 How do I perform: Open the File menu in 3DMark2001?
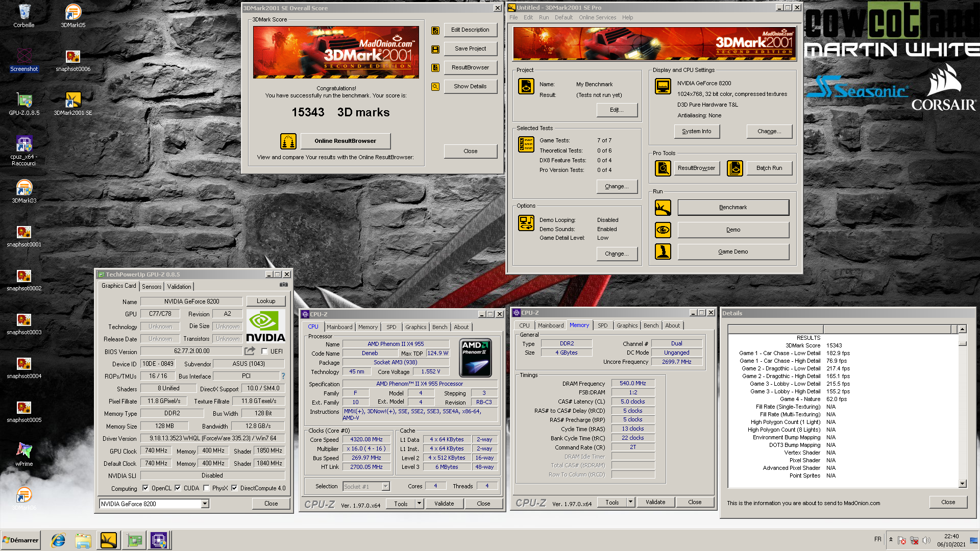(513, 17)
